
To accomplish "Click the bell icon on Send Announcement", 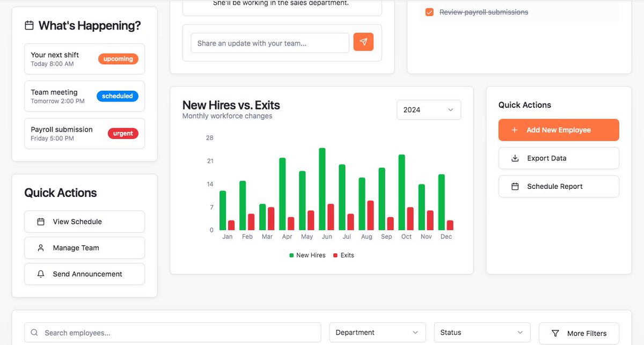I will click(x=40, y=274).
